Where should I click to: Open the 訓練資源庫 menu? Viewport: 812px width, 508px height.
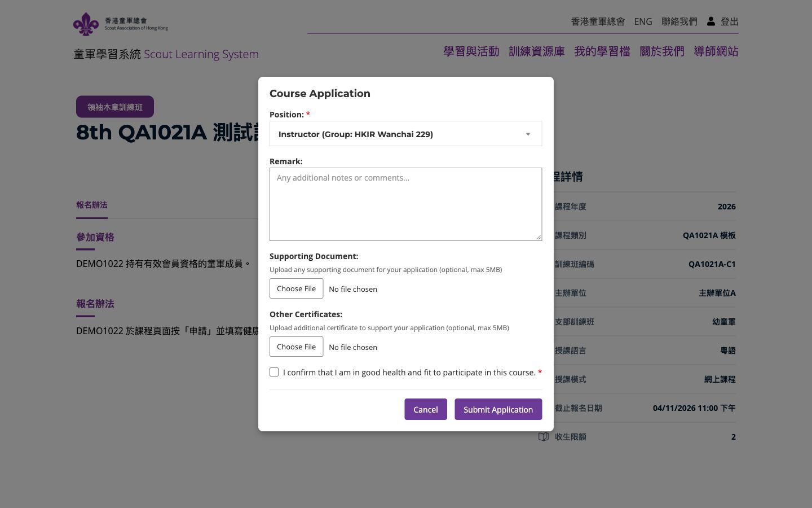click(x=537, y=51)
